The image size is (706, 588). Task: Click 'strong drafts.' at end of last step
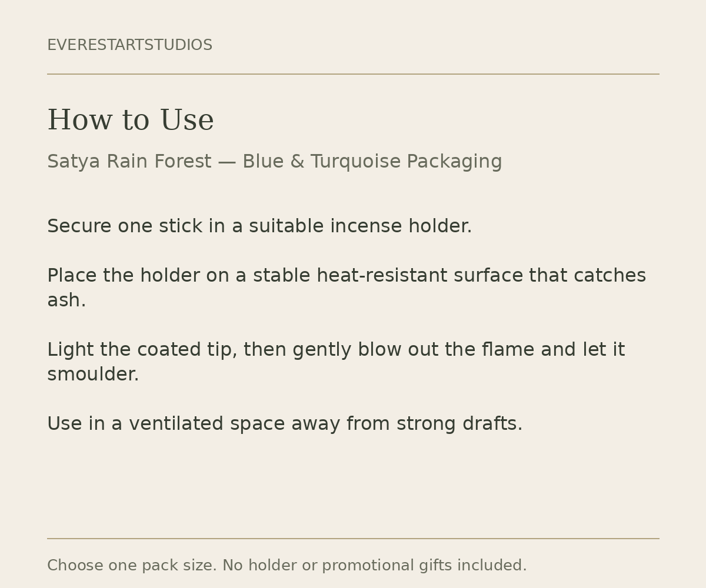click(459, 424)
